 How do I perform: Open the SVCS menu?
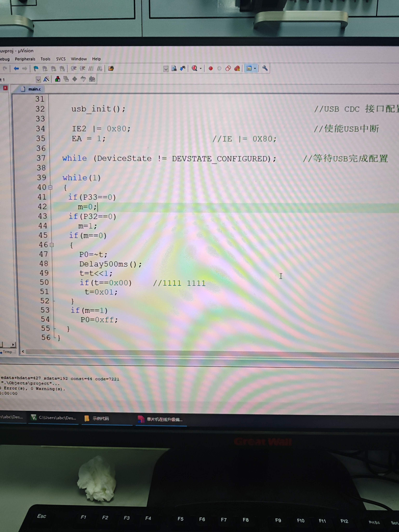[x=61, y=59]
